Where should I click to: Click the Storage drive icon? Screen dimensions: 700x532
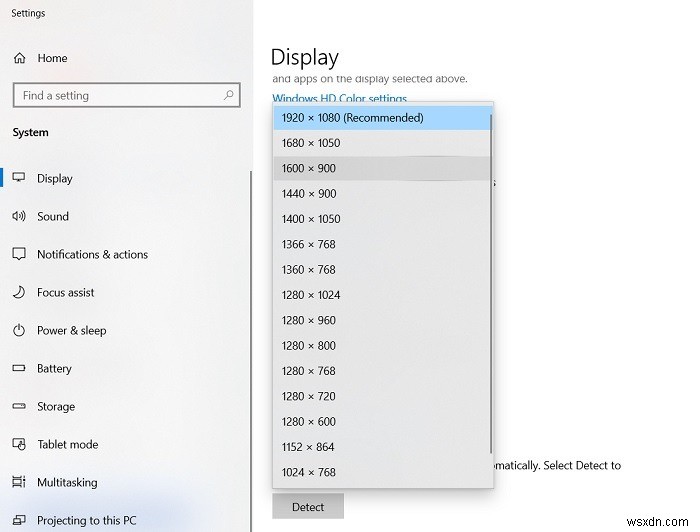click(x=19, y=406)
